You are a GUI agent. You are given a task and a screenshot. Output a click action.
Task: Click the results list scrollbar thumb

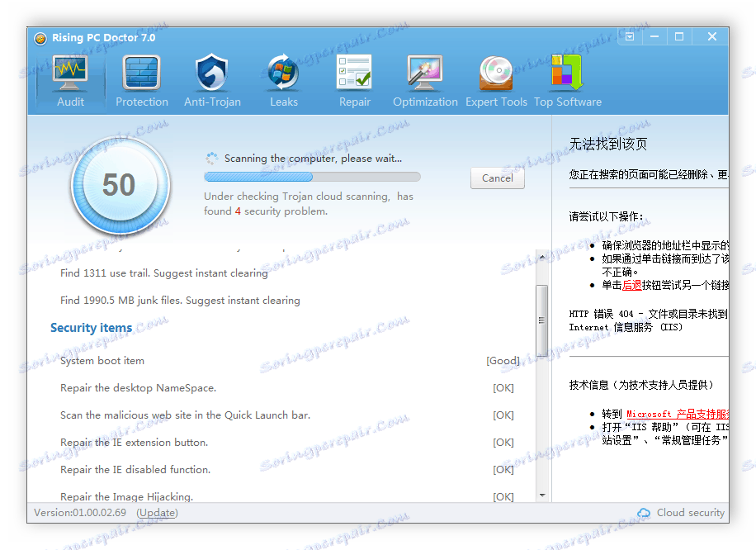[542, 320]
